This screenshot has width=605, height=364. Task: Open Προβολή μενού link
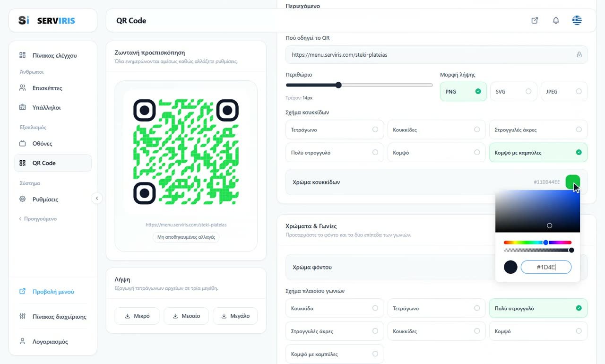tap(52, 292)
